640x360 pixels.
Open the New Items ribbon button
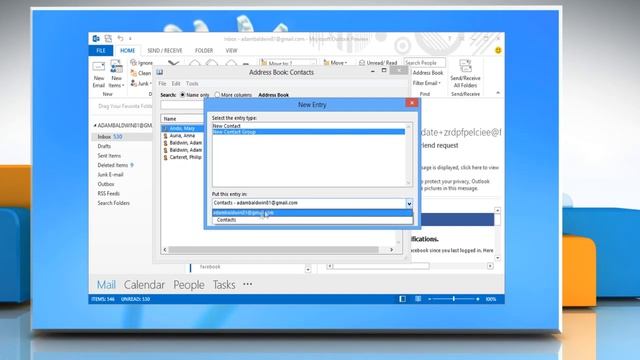(116, 74)
